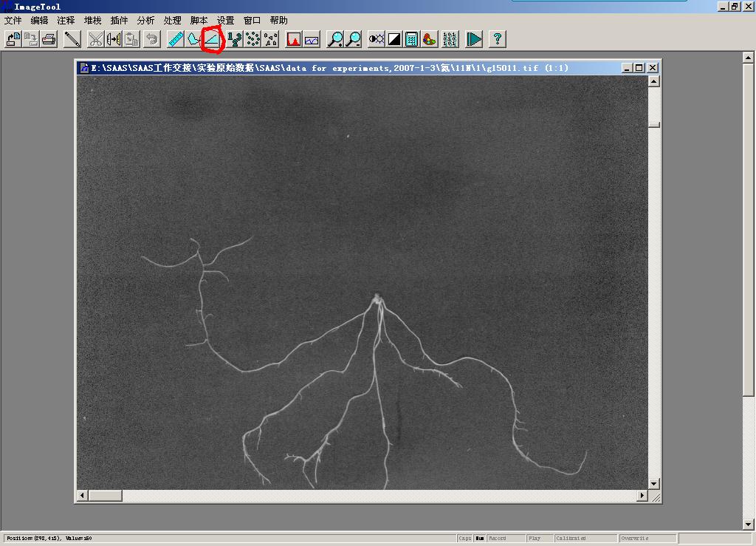
Task: Click the dotted Find Objects icon
Action: coord(252,39)
